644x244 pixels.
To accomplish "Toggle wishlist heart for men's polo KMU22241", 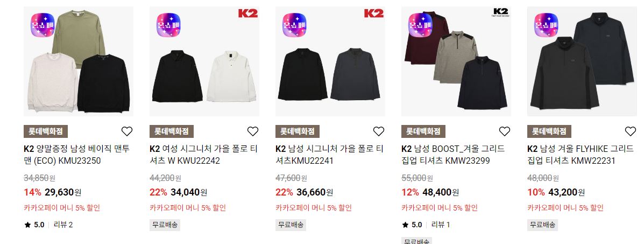I will [x=379, y=131].
